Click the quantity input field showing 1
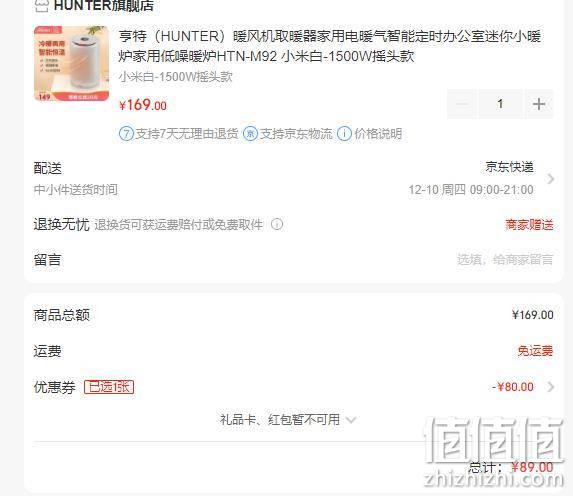The height and width of the screenshot is (496, 573). (x=501, y=104)
